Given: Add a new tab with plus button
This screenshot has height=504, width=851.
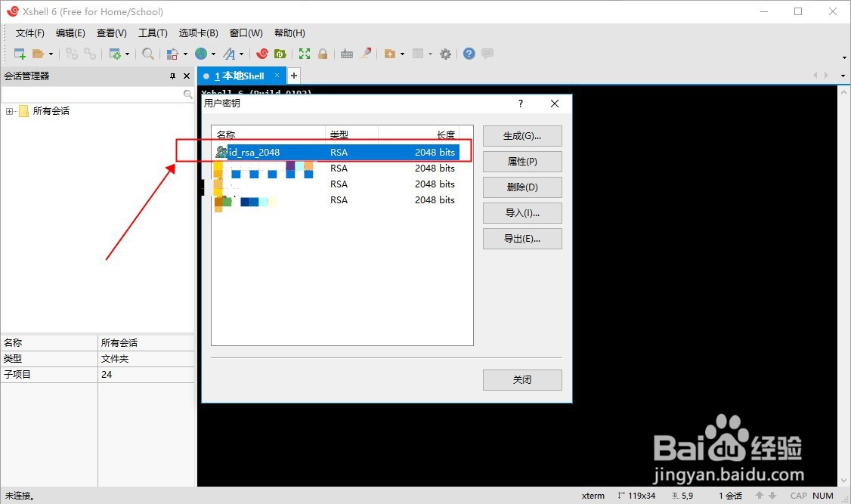Looking at the screenshot, I should click(293, 76).
